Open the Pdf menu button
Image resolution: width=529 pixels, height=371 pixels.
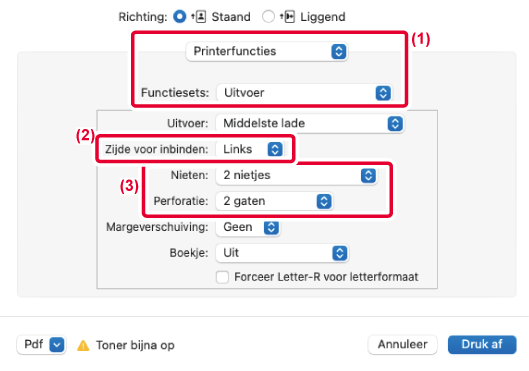[x=41, y=345]
